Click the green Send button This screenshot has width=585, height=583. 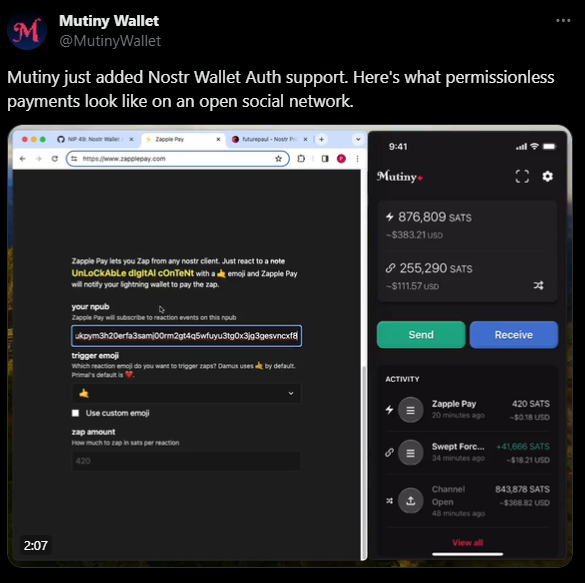421,335
